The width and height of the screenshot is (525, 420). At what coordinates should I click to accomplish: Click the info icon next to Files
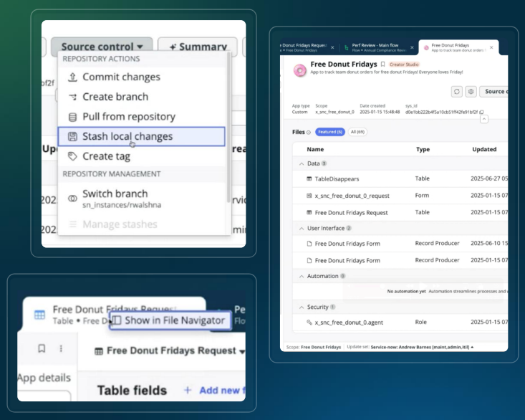tap(309, 133)
